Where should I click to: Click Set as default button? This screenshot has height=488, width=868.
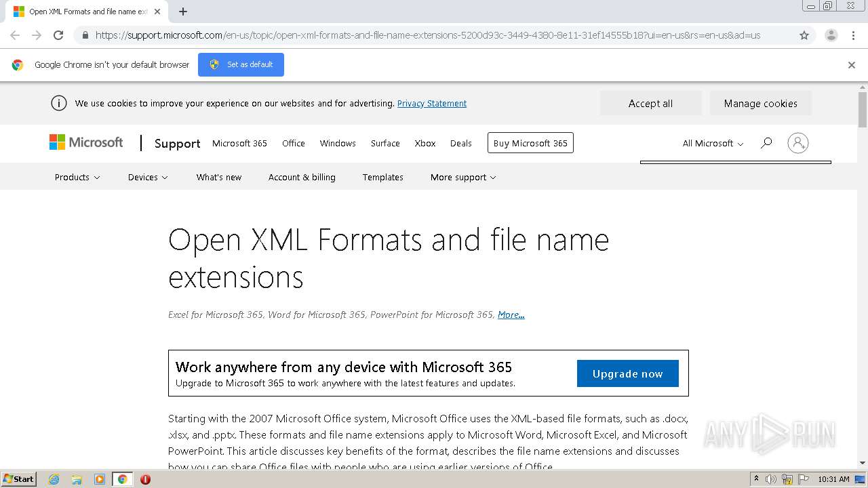point(241,64)
